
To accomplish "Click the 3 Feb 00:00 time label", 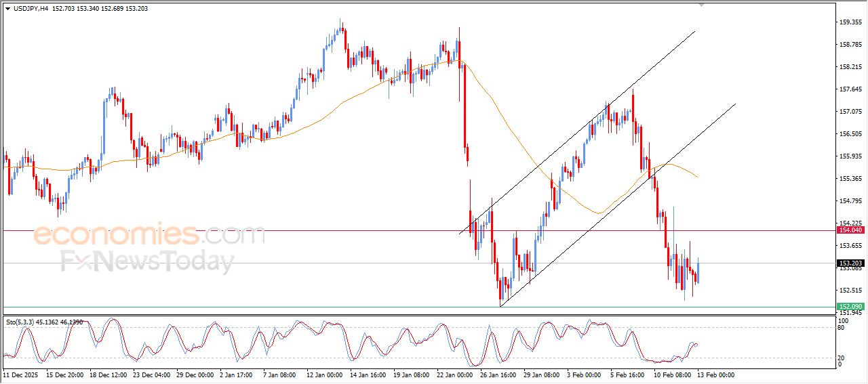I will [583, 375].
